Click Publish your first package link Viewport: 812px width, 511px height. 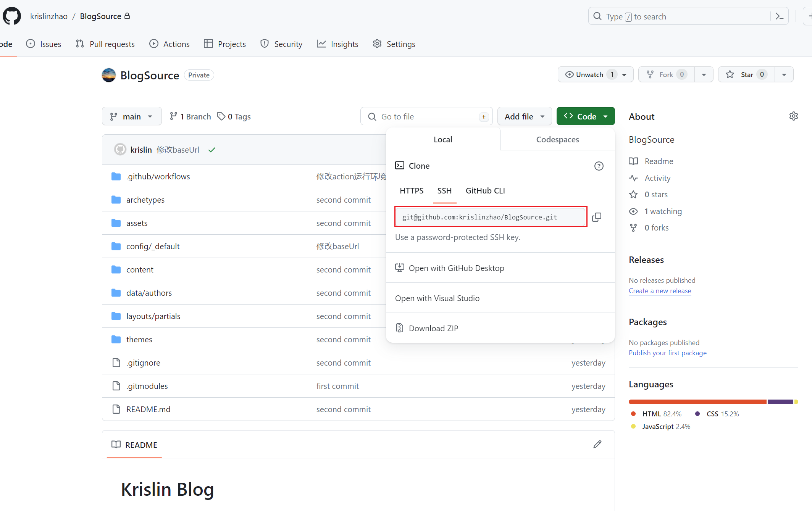pos(667,353)
